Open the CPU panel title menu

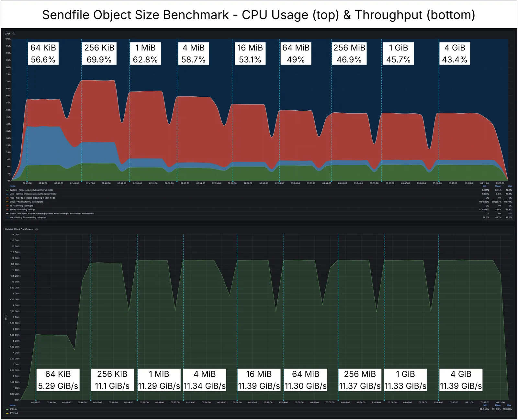pyautogui.click(x=7, y=34)
